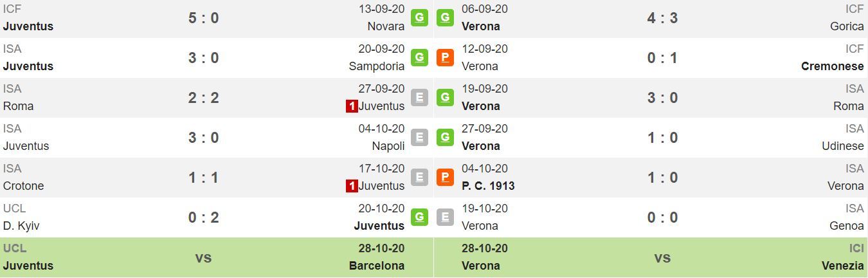Image resolution: width=868 pixels, height=278 pixels.
Task: Open the Verona vs Venezia upcoming match
Action: 651,257
